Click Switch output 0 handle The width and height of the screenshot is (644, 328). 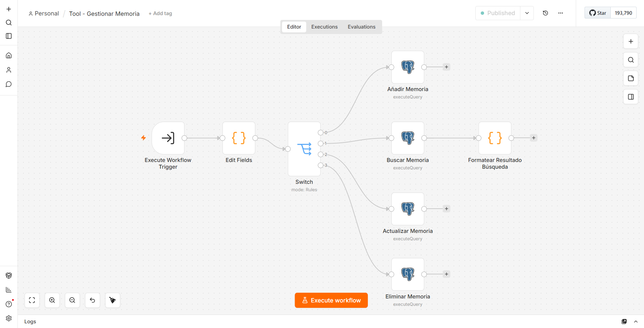(320, 133)
